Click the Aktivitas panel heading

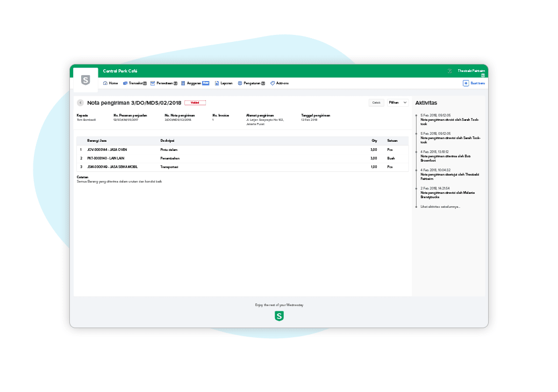tap(426, 103)
